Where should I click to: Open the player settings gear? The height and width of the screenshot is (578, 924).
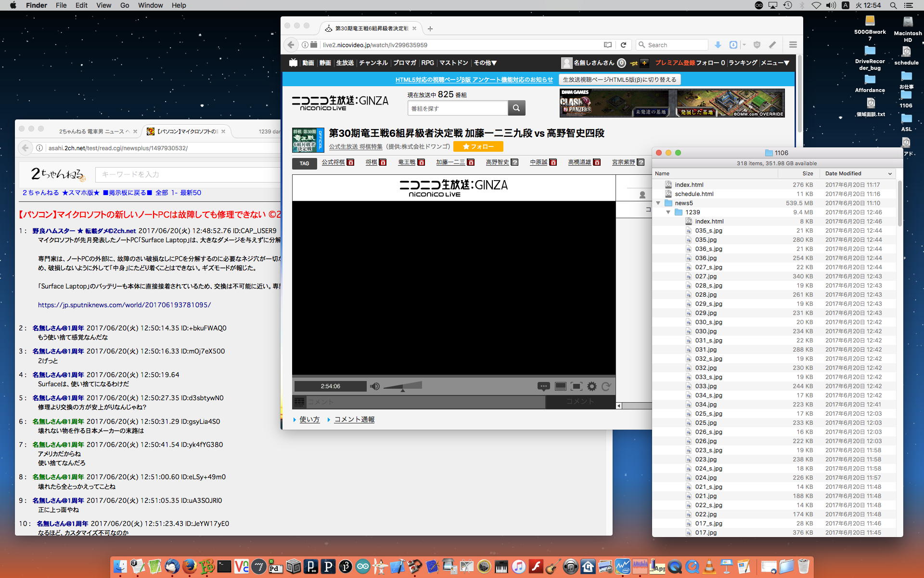(591, 386)
